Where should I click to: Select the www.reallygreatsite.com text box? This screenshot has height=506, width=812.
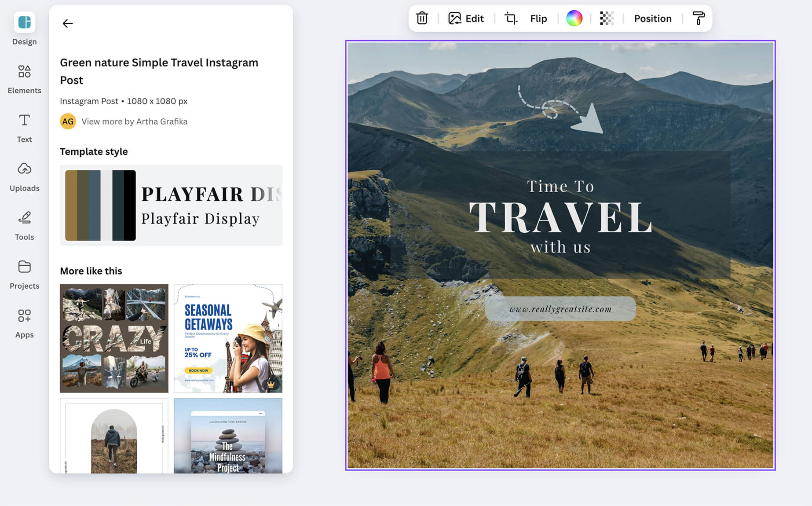click(560, 309)
